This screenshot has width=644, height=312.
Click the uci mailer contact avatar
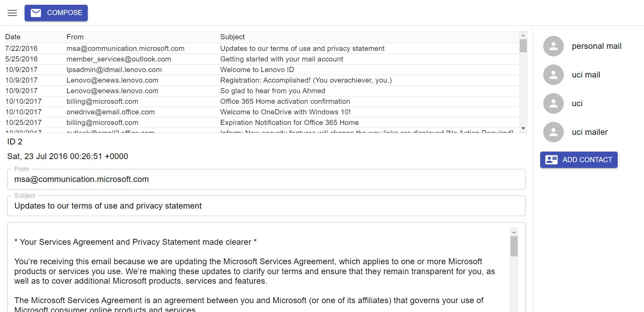click(x=554, y=132)
